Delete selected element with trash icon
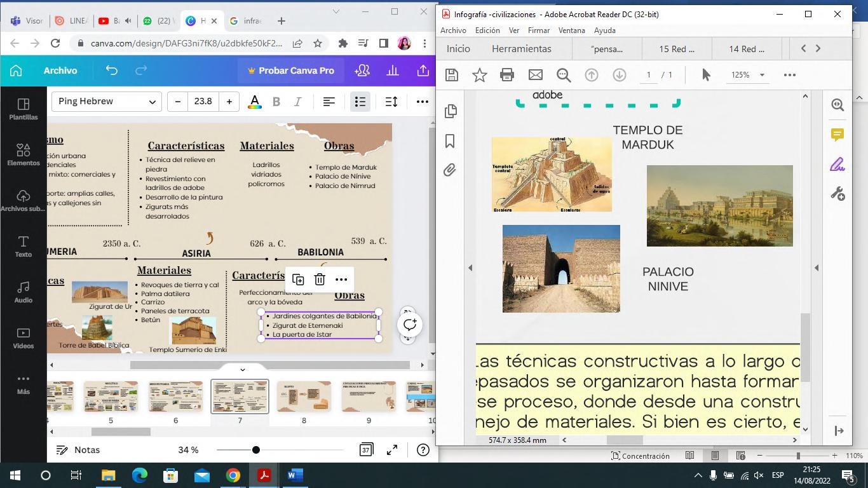 [320, 280]
